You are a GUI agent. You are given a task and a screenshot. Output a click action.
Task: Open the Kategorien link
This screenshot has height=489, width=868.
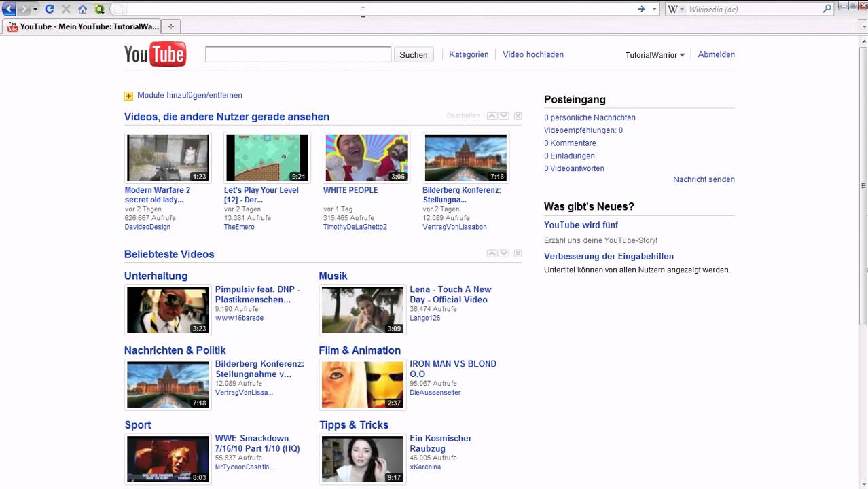tap(469, 54)
